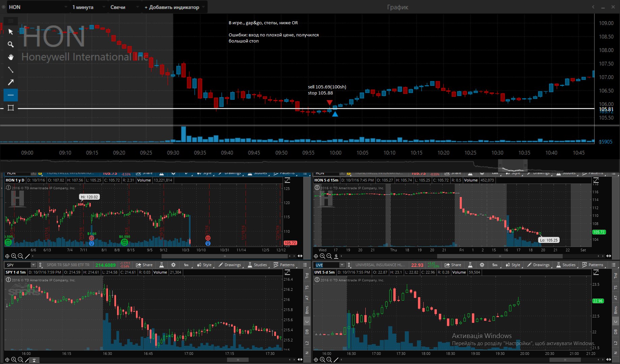Open Btns side tab in UVE panel
Viewport: 620px width, 364px height.
click(616, 310)
